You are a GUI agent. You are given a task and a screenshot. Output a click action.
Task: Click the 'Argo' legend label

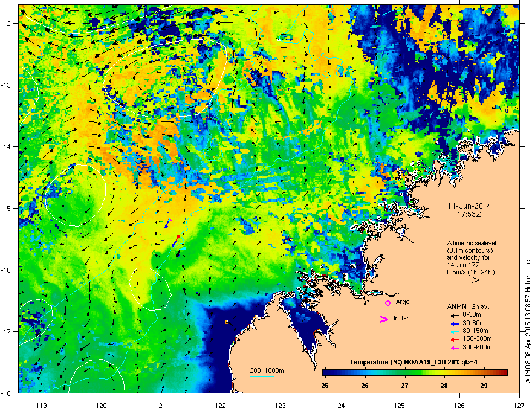click(x=403, y=302)
